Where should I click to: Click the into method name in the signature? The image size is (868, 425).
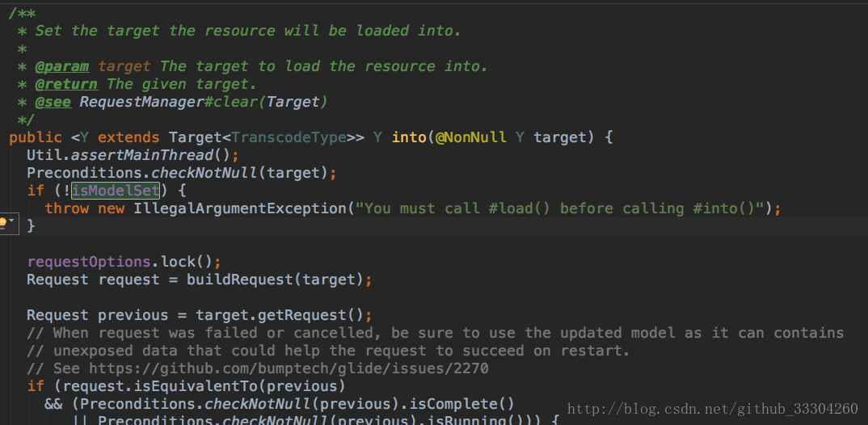coord(409,137)
